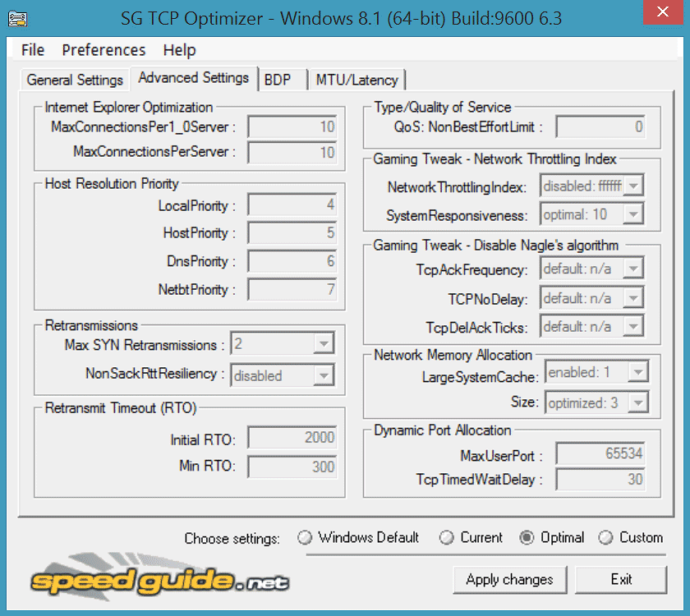Click the LocalPriority input field

coord(292,205)
